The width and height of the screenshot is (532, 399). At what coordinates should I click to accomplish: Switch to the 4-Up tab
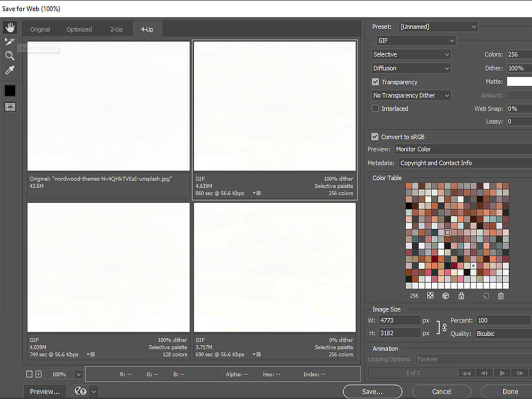click(x=147, y=29)
